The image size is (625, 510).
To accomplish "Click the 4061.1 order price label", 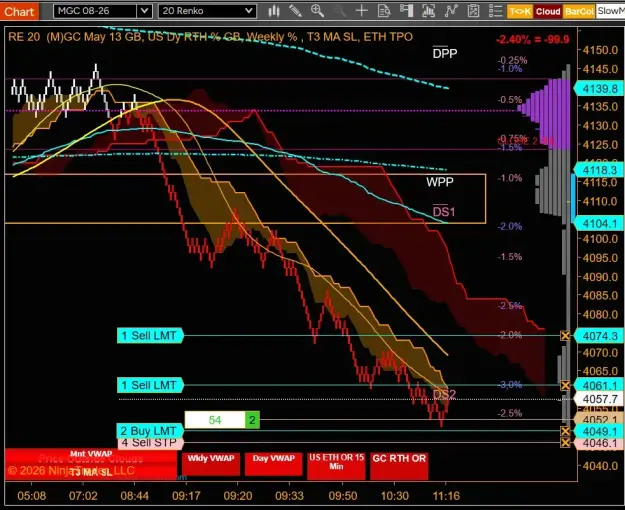I will [x=599, y=386].
